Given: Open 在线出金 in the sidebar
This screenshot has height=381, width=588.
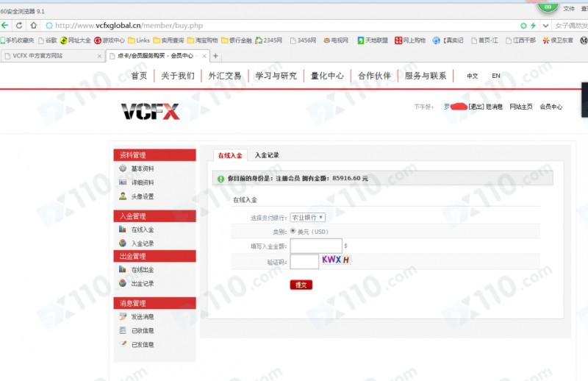Looking at the screenshot, I should tap(142, 269).
